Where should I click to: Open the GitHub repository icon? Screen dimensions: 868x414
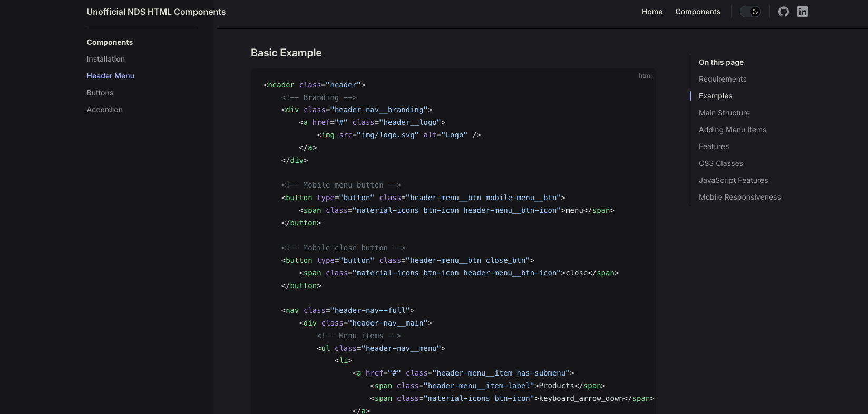coord(784,12)
